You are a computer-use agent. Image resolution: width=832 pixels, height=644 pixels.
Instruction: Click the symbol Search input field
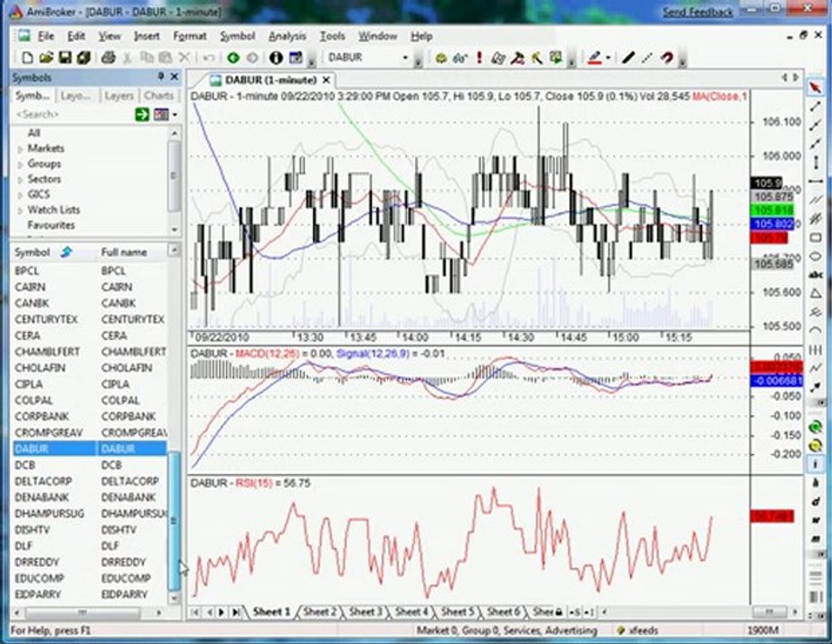tap(72, 114)
